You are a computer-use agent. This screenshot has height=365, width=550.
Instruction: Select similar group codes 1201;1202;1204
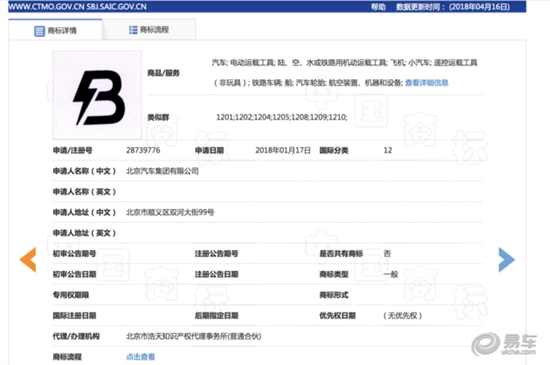pyautogui.click(x=282, y=117)
